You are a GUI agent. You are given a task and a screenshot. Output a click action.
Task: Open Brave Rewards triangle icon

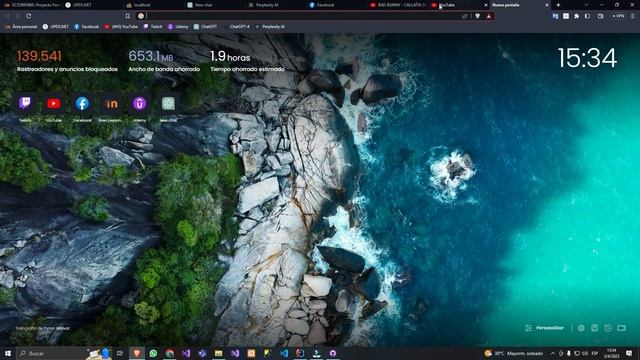point(489,16)
